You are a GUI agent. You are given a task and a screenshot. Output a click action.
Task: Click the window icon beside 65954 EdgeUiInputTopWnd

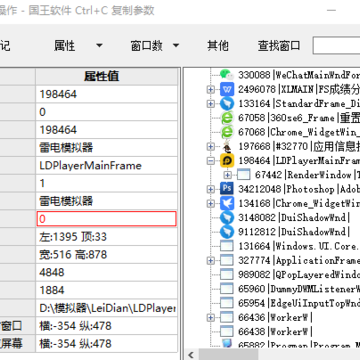[x=227, y=303]
